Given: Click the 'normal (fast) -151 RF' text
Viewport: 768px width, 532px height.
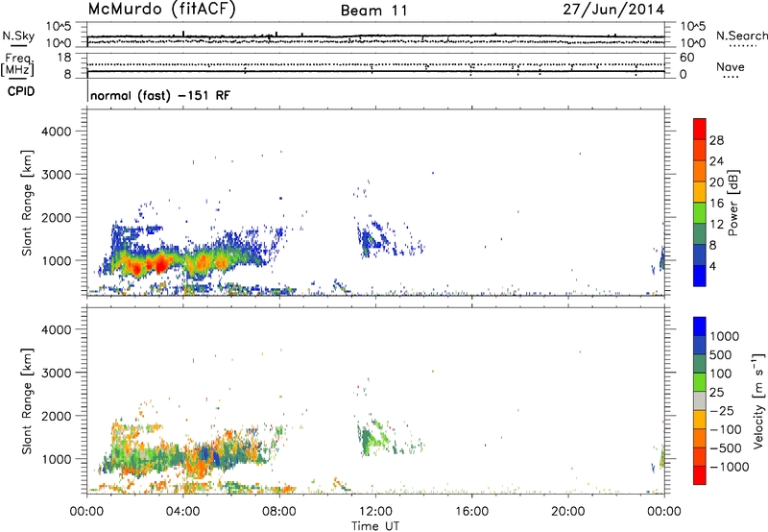Looking at the screenshot, I should 160,95.
